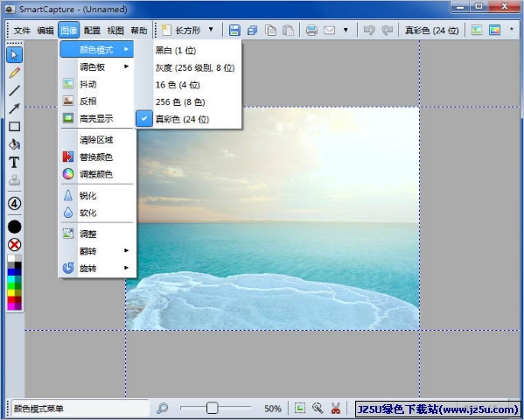Viewport: 524px width, 420px height.
Task: Select the pencil drawing tool
Action: [x=14, y=73]
